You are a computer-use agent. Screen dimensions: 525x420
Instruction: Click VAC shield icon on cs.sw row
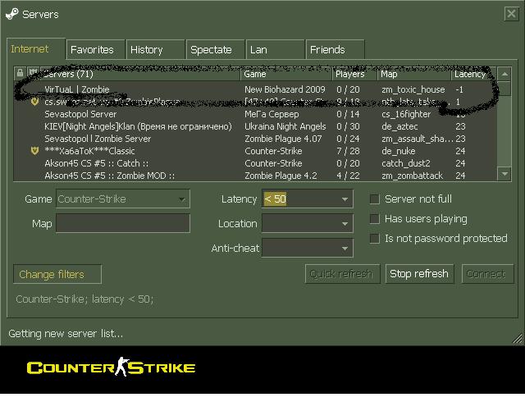tap(34, 102)
